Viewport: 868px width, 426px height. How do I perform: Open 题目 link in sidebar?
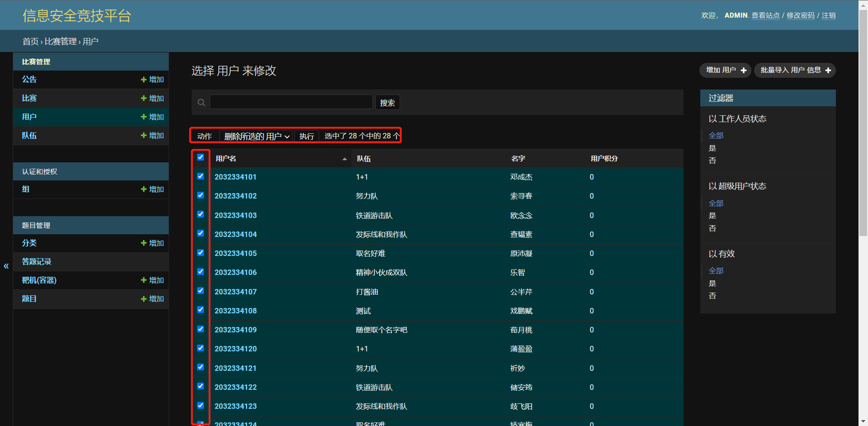29,298
